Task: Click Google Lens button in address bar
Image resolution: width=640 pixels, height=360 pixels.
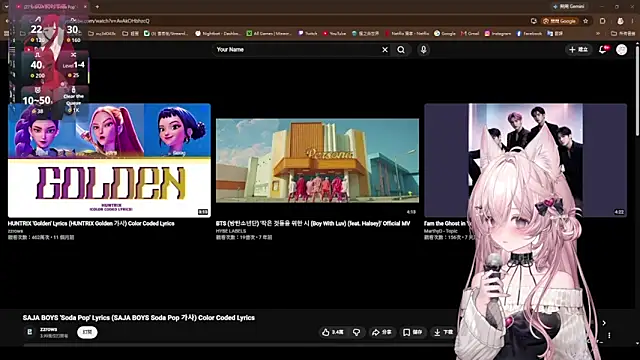Action: [560, 21]
